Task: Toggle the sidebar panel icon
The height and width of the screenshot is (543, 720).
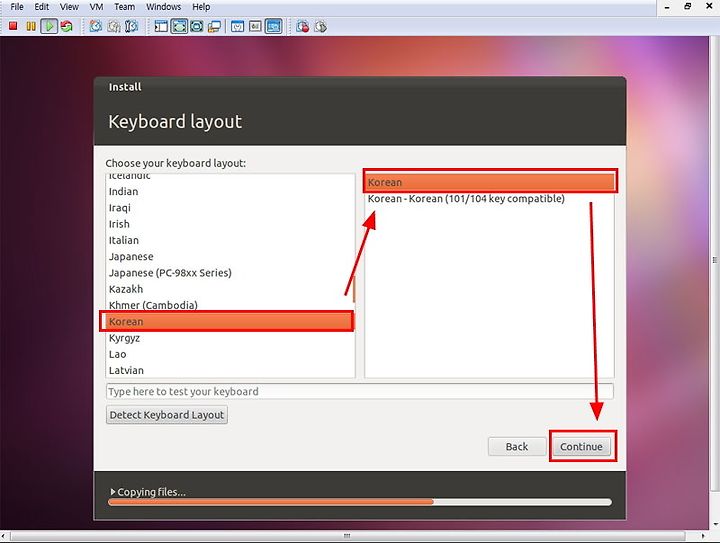Action: click(161, 26)
